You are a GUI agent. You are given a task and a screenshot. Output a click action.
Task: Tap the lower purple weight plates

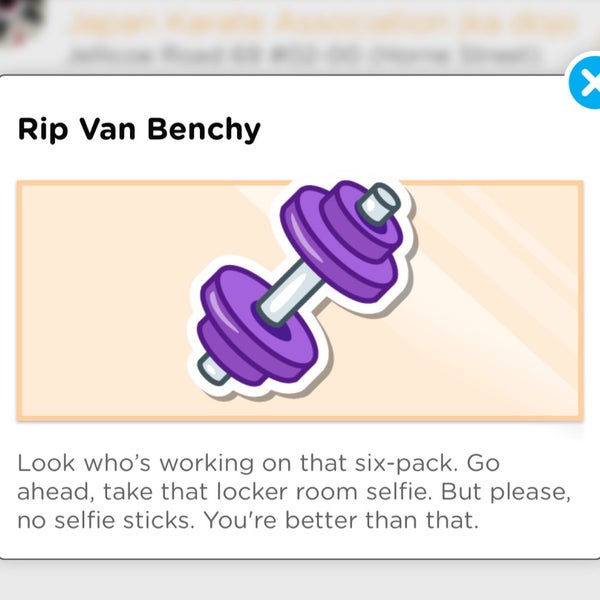257,325
